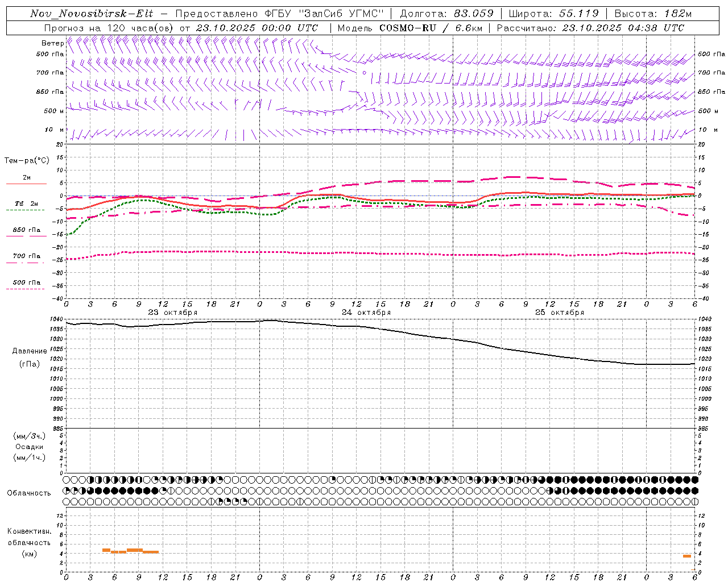Click the (мм/3ч.) precipitation unit label
This screenshot has height=582, width=728.
(x=30, y=436)
